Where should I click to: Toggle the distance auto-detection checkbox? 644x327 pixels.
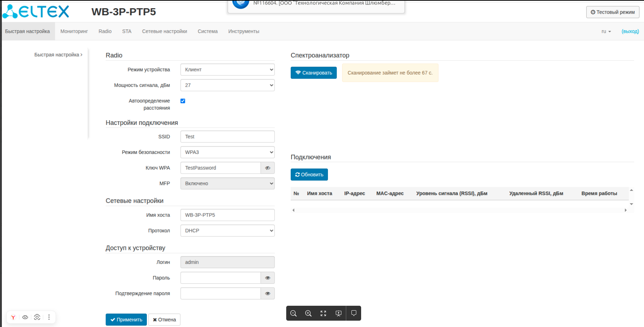click(183, 101)
